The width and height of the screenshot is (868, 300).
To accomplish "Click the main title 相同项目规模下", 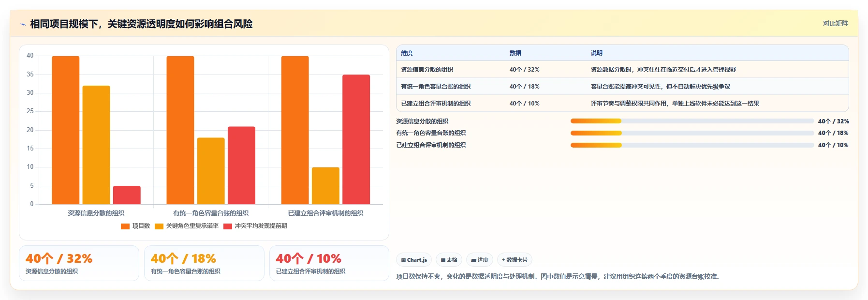I will click(141, 24).
